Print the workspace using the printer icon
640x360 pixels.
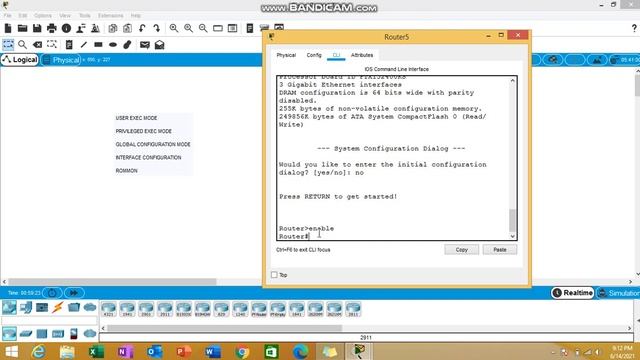coord(52,28)
